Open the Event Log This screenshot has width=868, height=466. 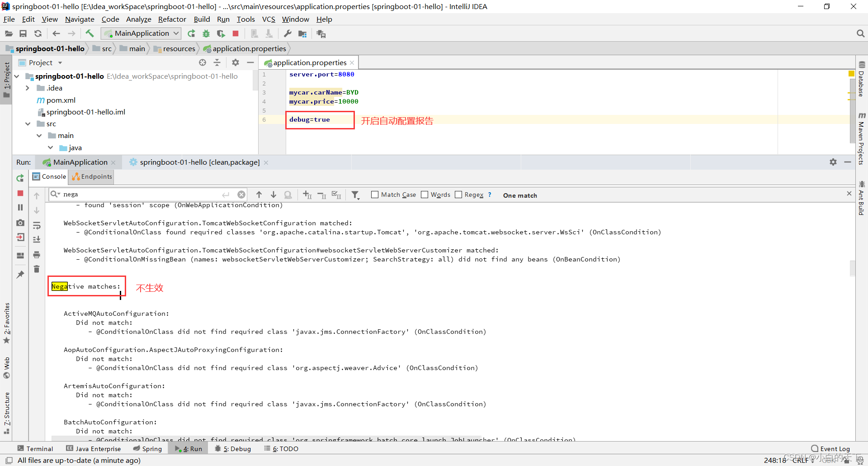tap(830, 449)
